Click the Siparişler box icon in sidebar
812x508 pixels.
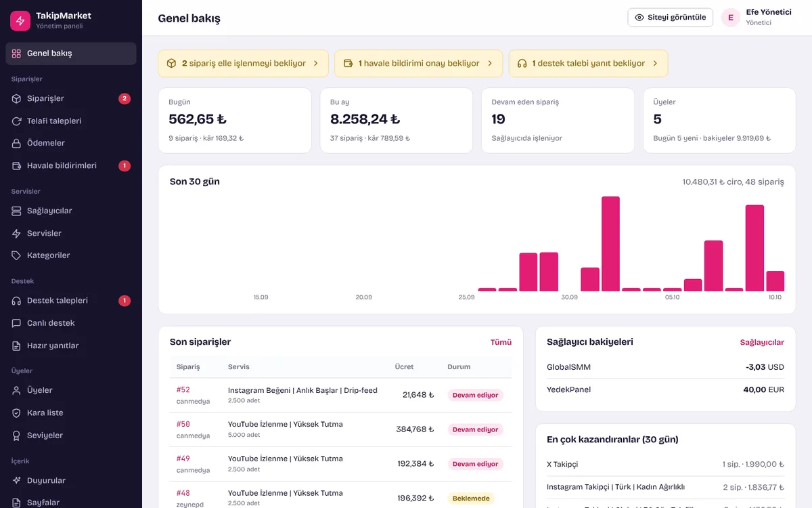click(16, 99)
